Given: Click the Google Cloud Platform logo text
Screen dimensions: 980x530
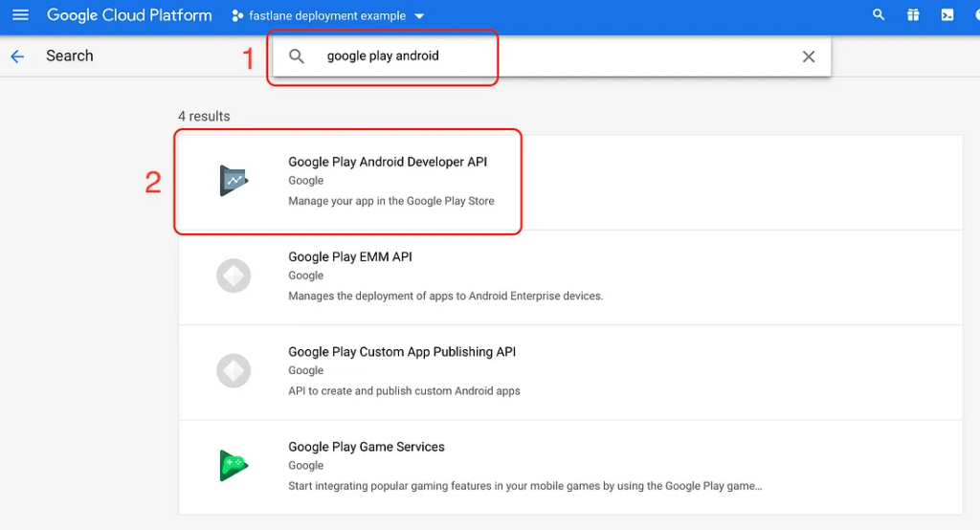Looking at the screenshot, I should 129,15.
